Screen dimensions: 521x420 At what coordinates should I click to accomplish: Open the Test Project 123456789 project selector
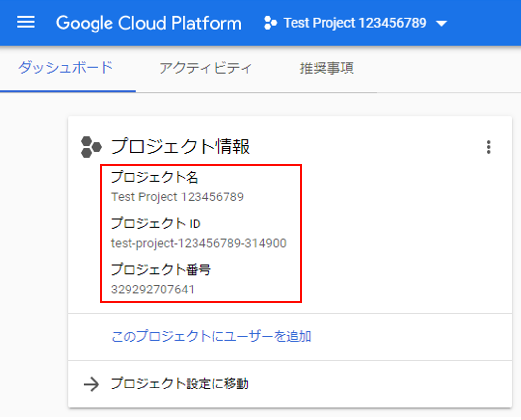[x=355, y=23]
